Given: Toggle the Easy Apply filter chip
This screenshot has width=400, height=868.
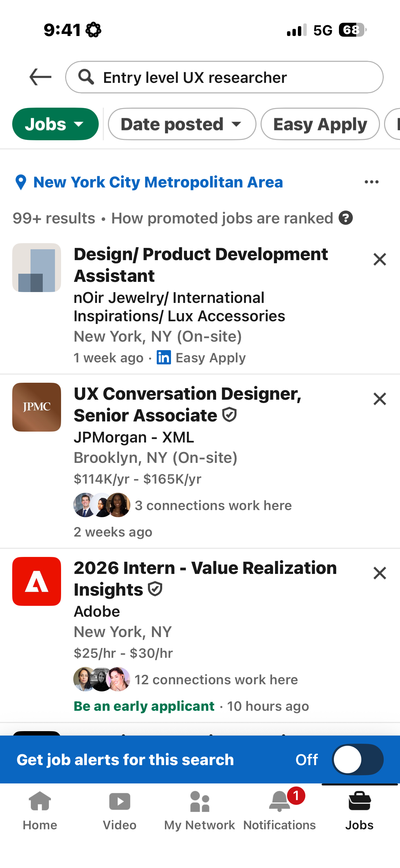Looking at the screenshot, I should pyautogui.click(x=320, y=124).
